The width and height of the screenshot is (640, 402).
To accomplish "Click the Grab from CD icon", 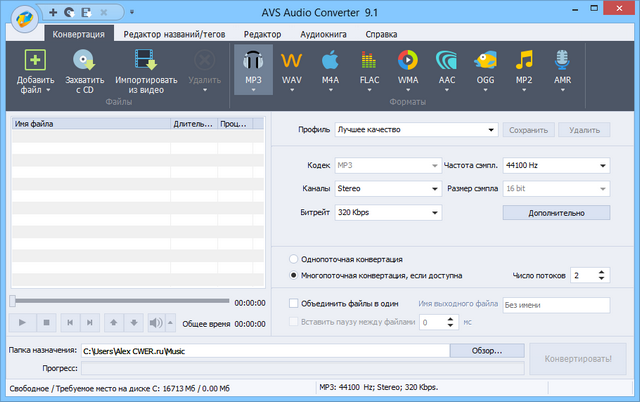I will coord(84,62).
